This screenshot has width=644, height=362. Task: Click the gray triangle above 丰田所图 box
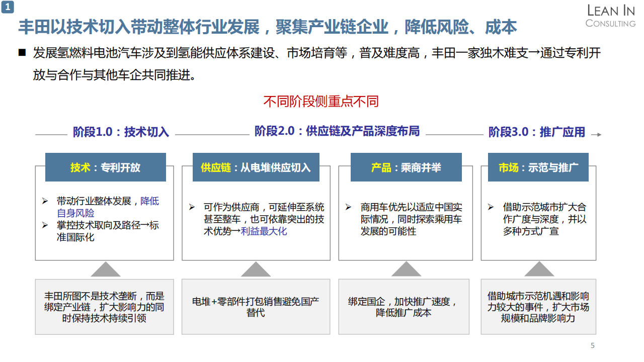click(x=105, y=269)
